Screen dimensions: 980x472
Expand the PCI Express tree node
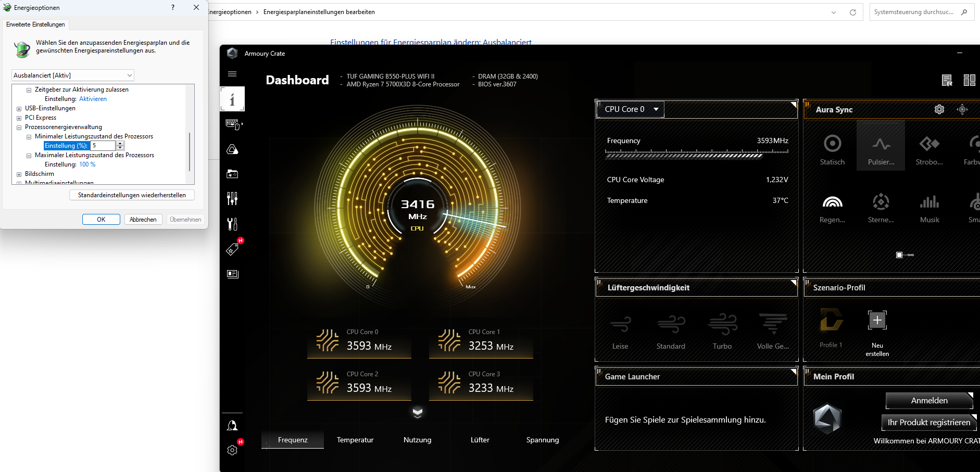tap(19, 118)
